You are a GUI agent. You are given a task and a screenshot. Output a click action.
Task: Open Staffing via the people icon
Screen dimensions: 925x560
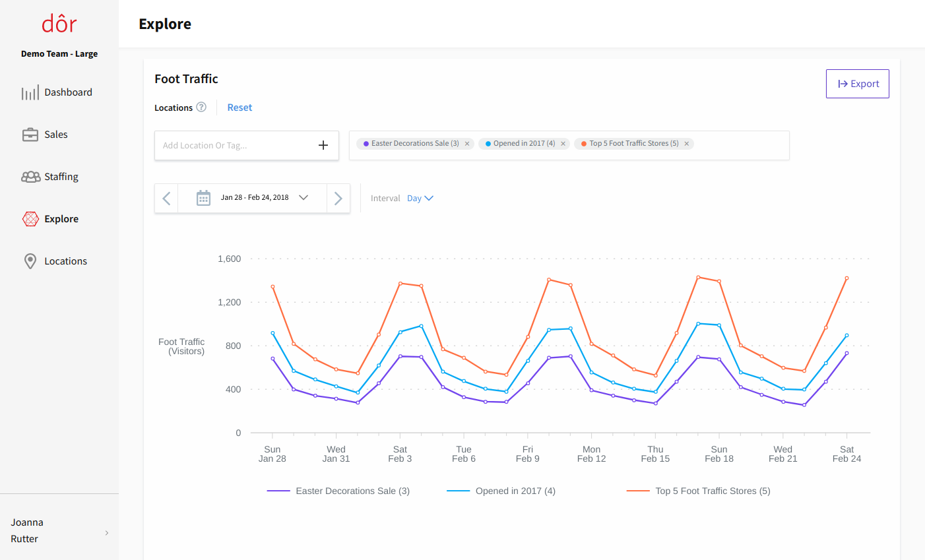tap(30, 176)
